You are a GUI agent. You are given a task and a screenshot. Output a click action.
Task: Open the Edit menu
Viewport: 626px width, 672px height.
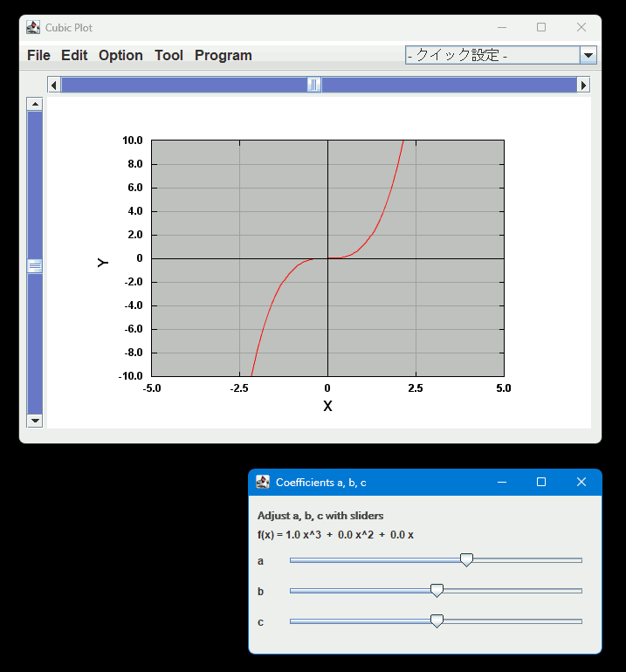(74, 55)
